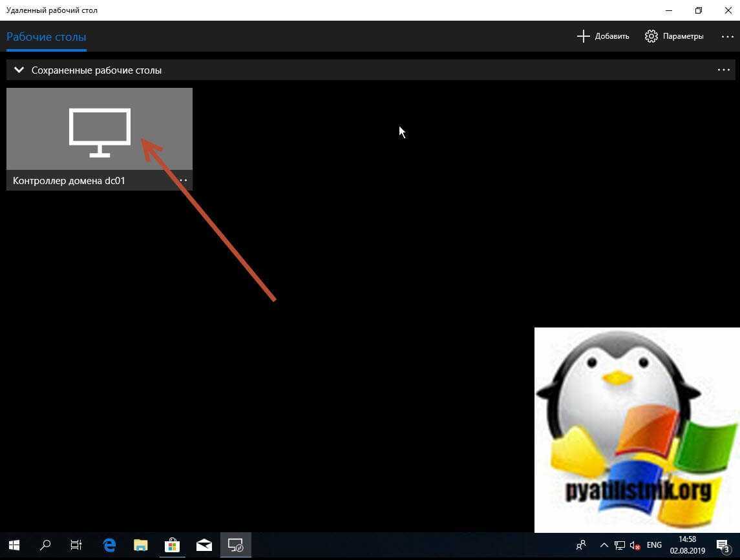Click the taskbar search magnifier
740x560 pixels.
coord(45,546)
